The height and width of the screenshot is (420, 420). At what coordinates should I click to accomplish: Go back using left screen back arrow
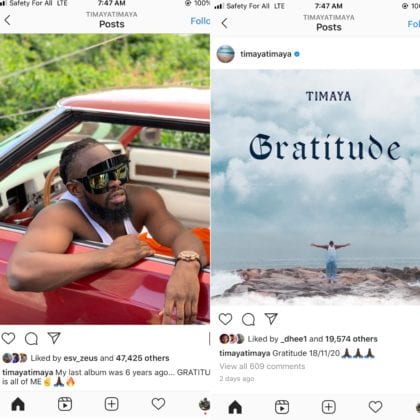[7, 20]
